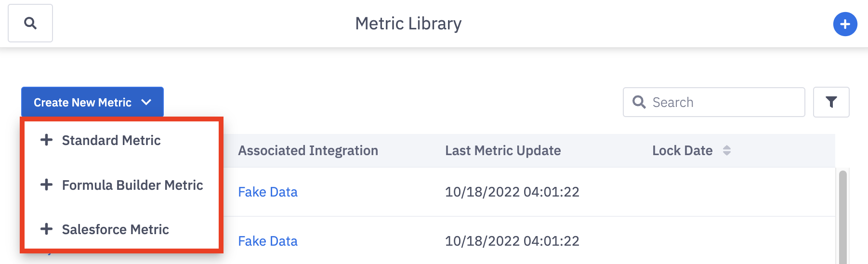Click the Lock Date column header
Image resolution: width=868 pixels, height=264 pixels.
pos(682,151)
